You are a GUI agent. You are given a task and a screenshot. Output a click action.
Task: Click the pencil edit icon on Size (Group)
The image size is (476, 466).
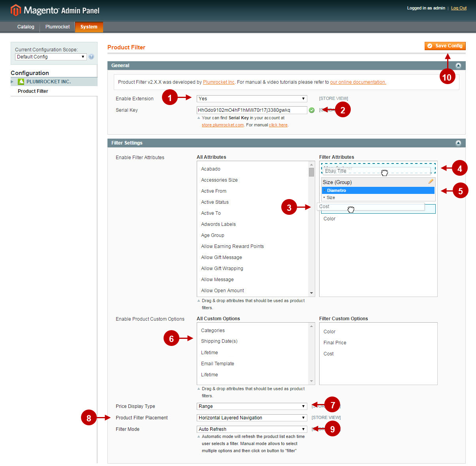[x=431, y=182]
